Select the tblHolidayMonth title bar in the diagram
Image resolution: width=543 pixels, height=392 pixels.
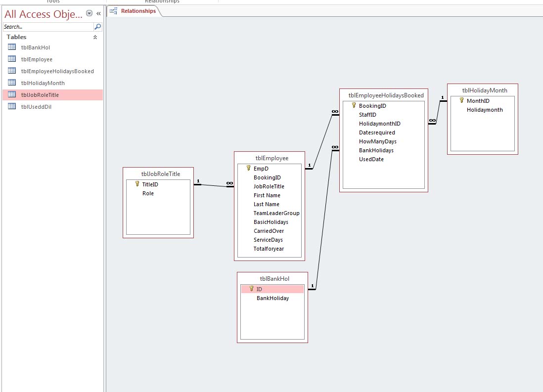[x=483, y=90]
